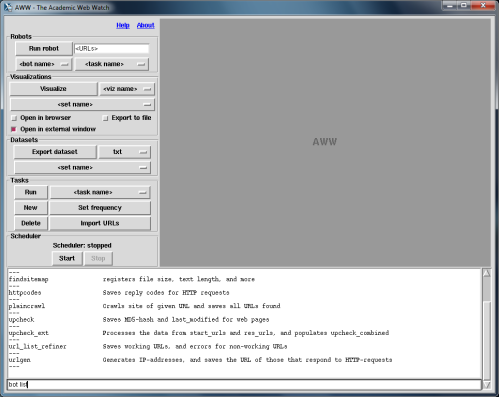Click the Set frequency button
The image size is (499, 397).
[x=100, y=208]
